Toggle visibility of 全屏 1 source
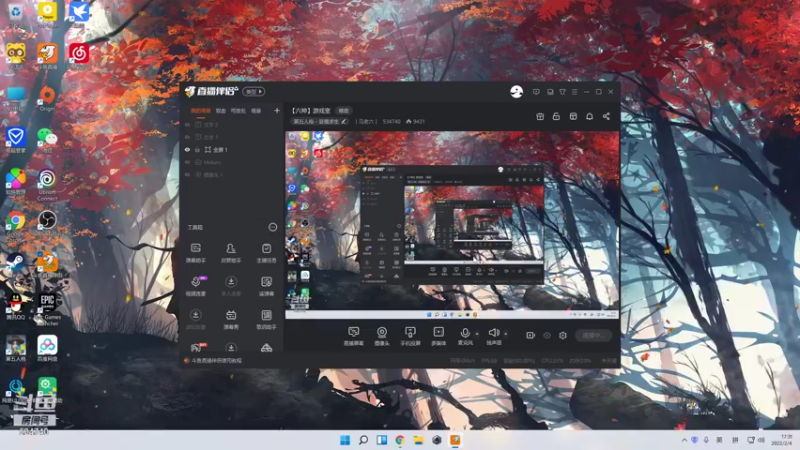800x450 pixels. (187, 149)
